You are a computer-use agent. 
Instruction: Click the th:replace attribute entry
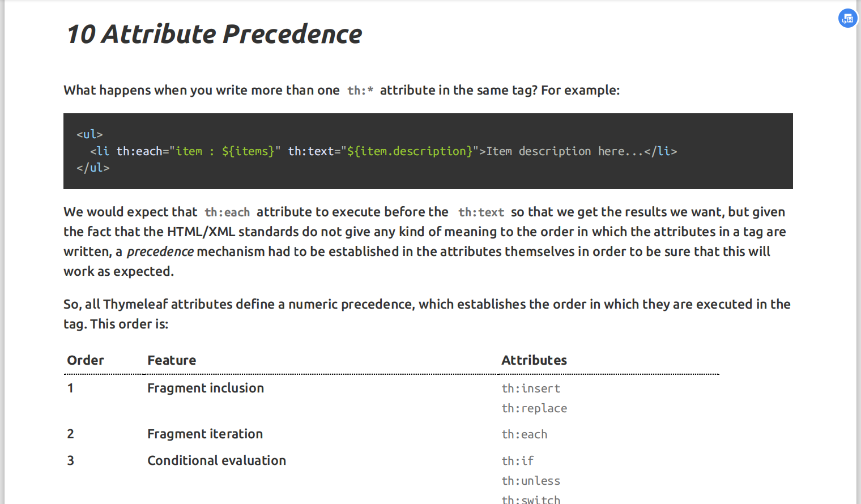click(534, 408)
